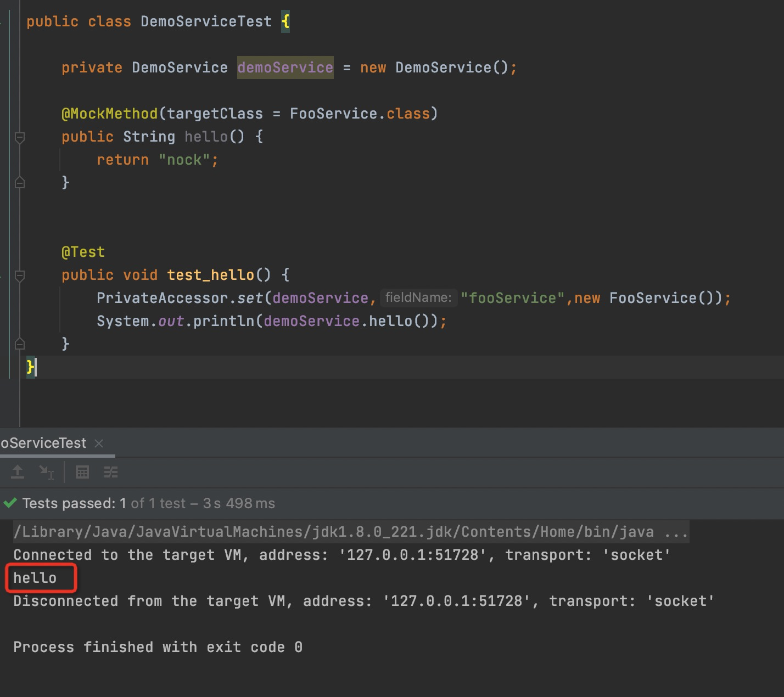Click the fieldName parameter hint inlay
Image resolution: width=784 pixels, height=697 pixels.
point(419,297)
